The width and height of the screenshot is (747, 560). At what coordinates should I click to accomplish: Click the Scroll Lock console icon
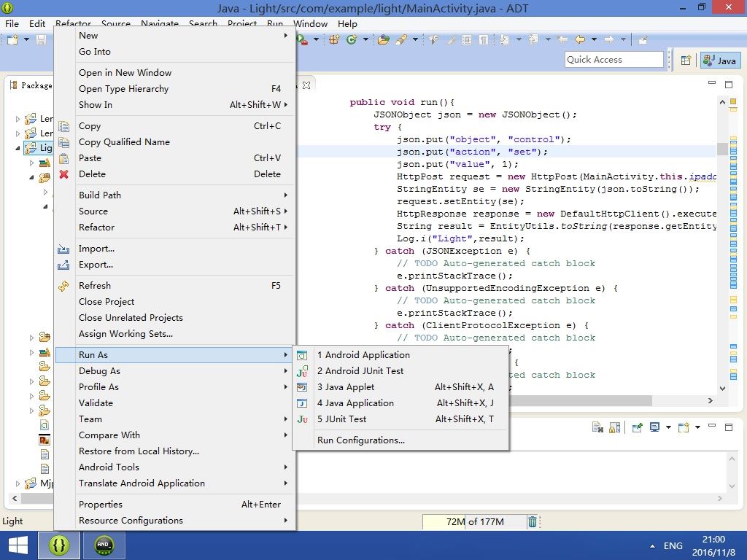tap(614, 427)
